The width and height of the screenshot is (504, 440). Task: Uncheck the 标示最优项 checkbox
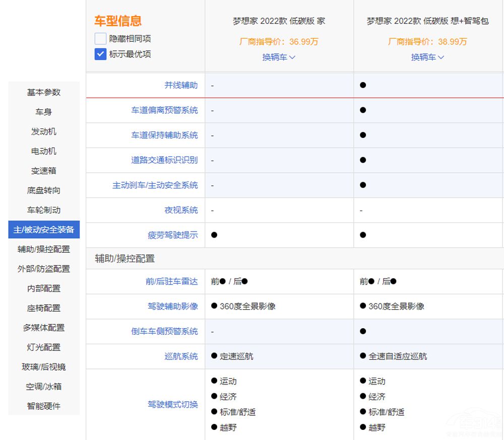point(100,54)
